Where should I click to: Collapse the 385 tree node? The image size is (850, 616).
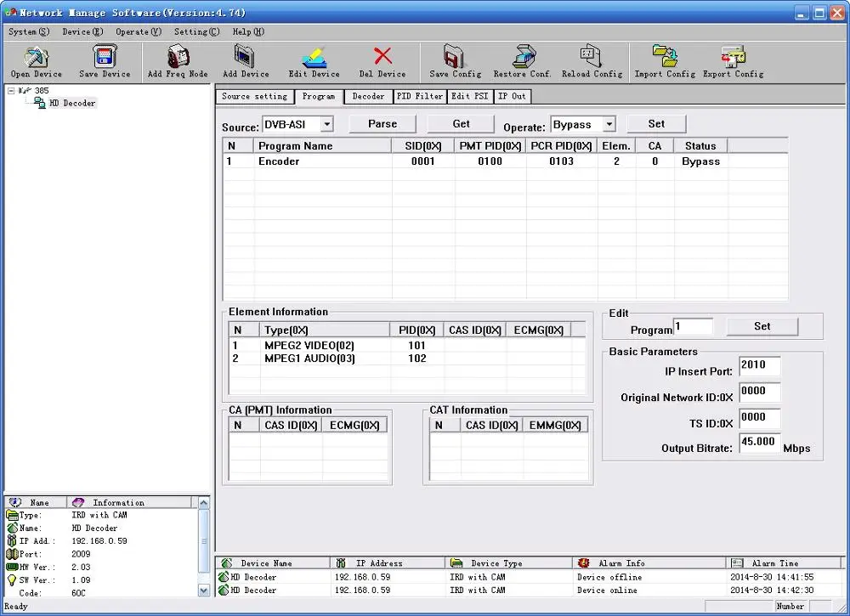point(11,90)
